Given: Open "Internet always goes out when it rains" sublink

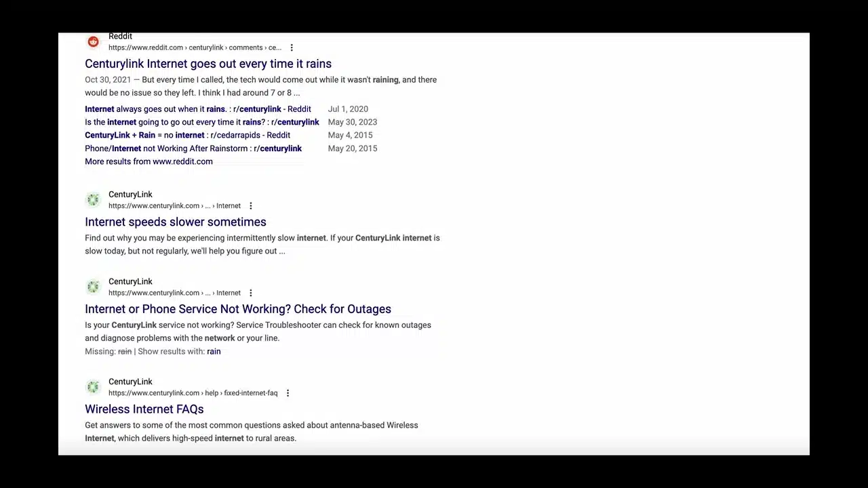Looking at the screenshot, I should click(197, 109).
